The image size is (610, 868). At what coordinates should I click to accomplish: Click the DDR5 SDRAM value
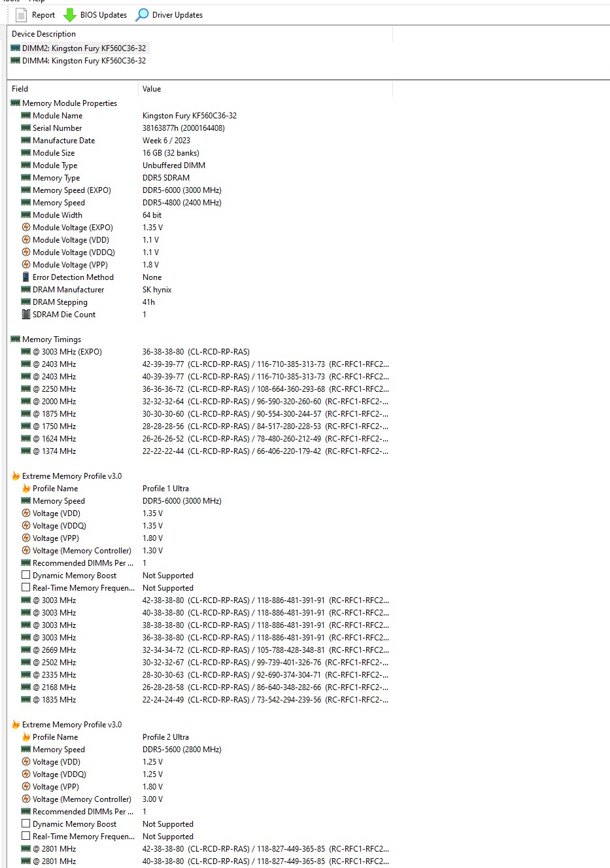[166, 178]
